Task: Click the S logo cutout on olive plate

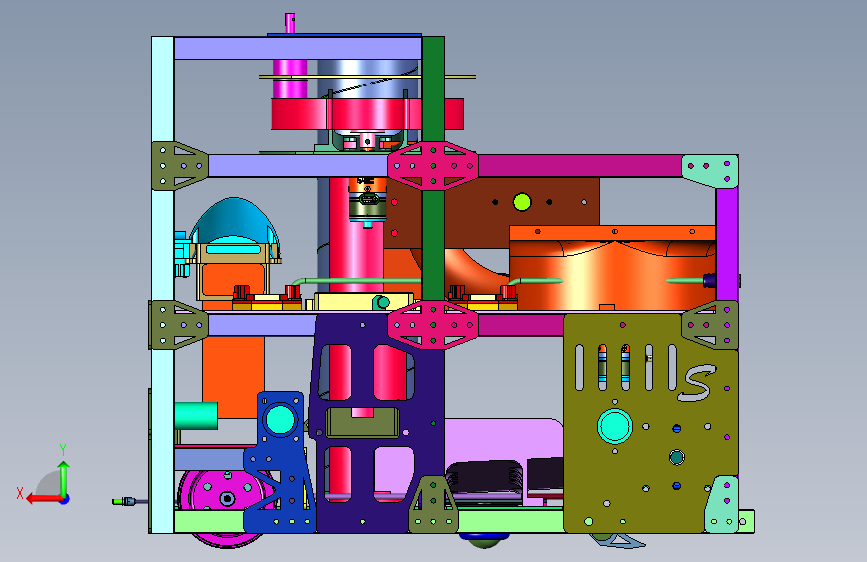Action: coord(697,383)
